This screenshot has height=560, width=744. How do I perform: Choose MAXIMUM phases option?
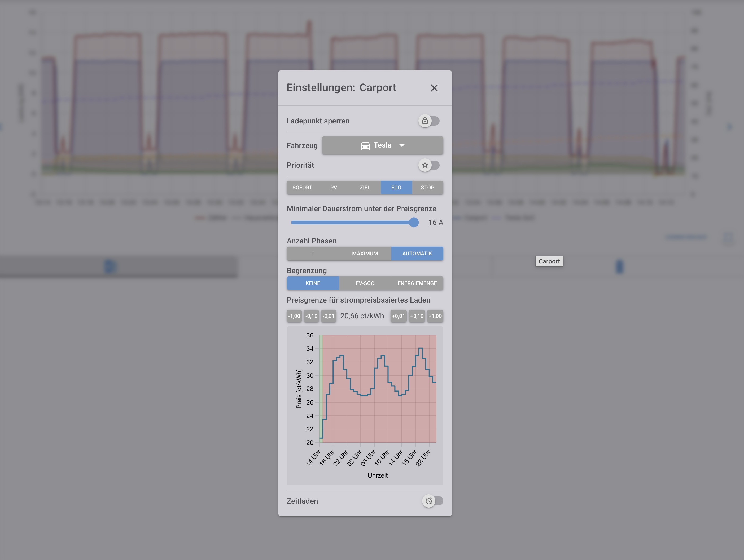(x=365, y=254)
